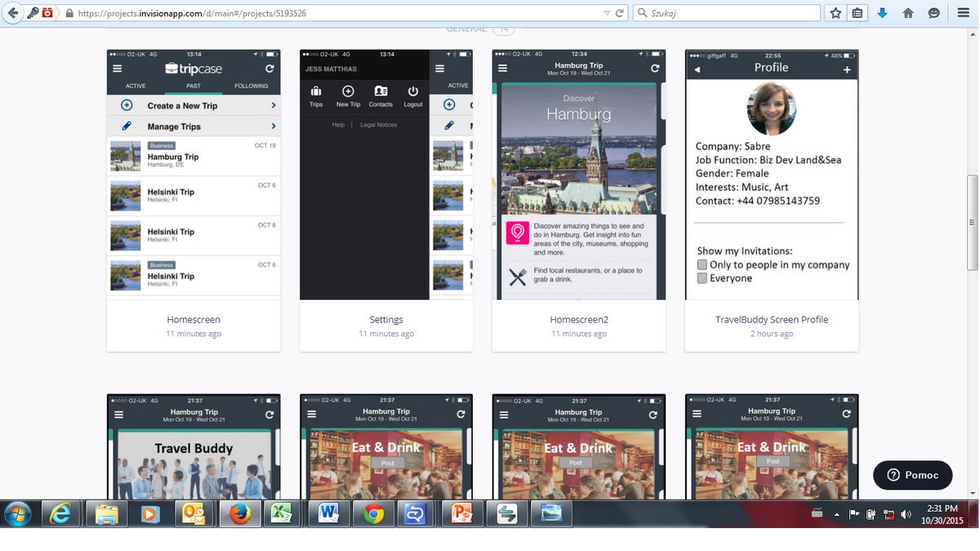Switch to PowerPoint on the taskbar
The height and width of the screenshot is (551, 980).
(462, 513)
